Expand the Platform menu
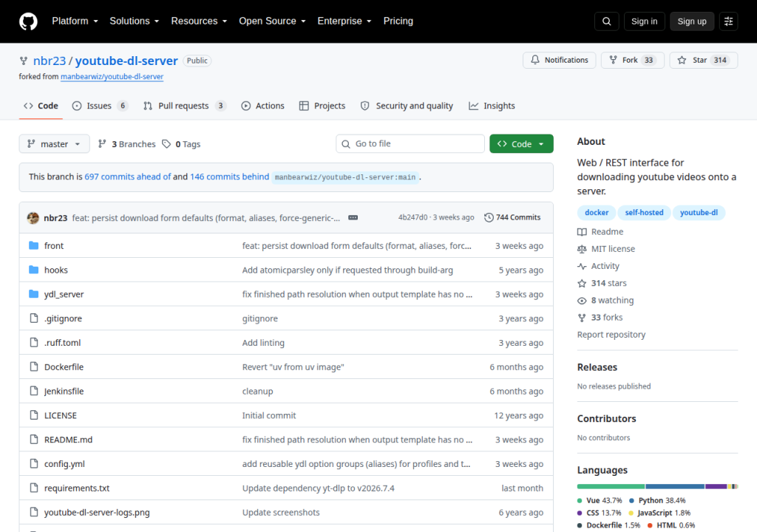The image size is (757, 532). 75,21
